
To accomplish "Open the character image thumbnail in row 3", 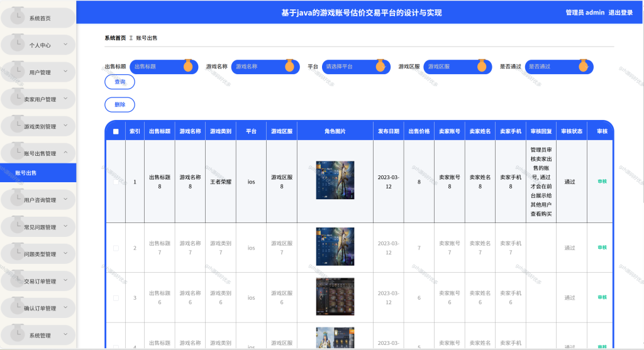I will click(335, 297).
